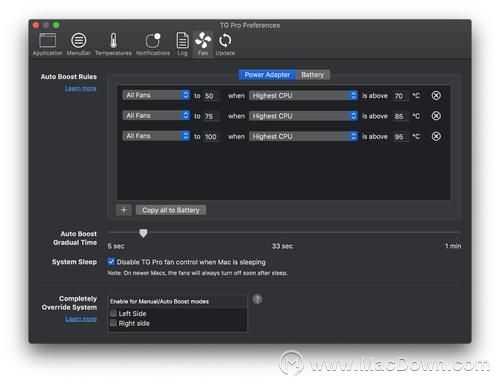The width and height of the screenshot is (500, 381).
Task: Open All Fans dropdown in 75 rule
Action: point(156,116)
